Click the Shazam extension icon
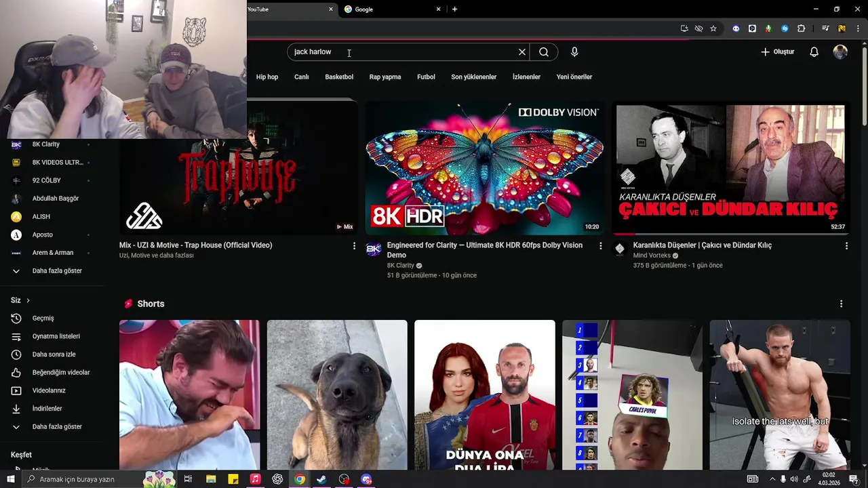Viewport: 868px width, 488px height. [785, 28]
